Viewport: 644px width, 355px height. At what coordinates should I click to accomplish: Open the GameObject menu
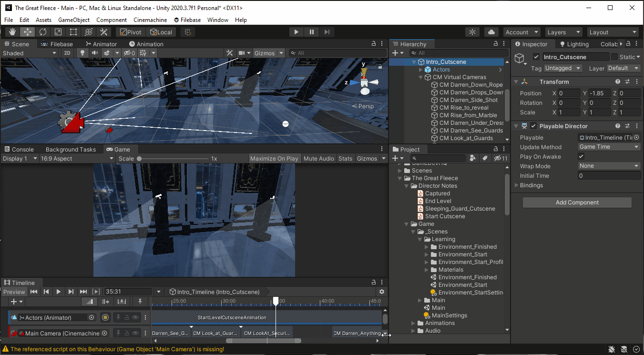(74, 20)
